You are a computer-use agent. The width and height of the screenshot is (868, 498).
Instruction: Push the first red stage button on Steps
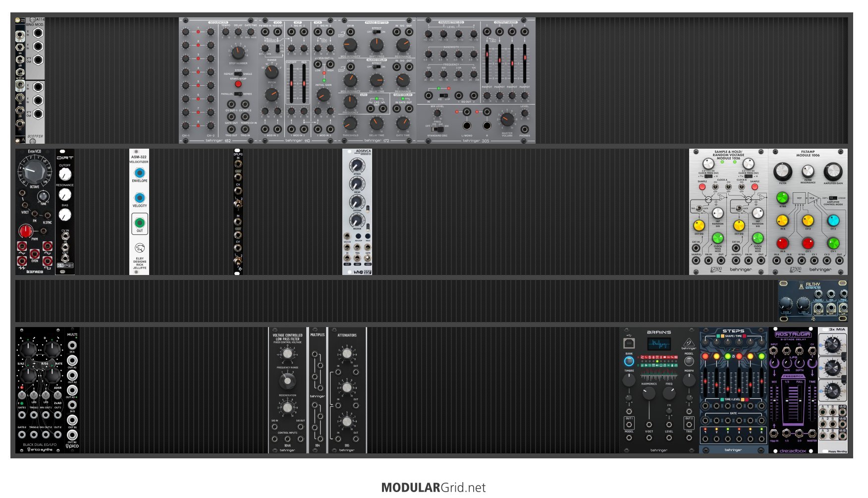[705, 356]
